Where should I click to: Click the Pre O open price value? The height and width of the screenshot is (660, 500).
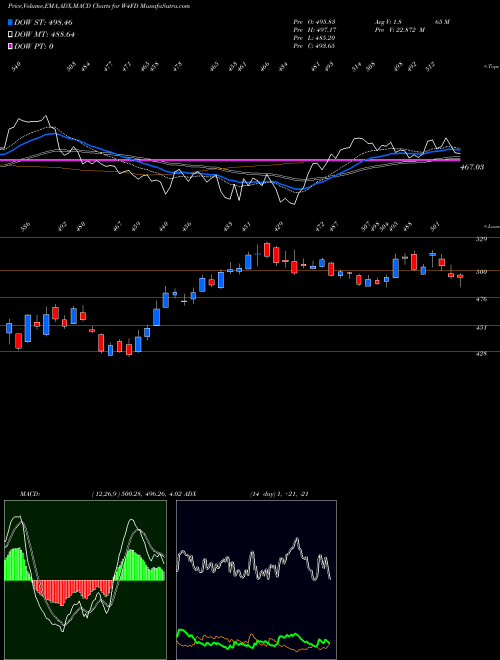coord(314,22)
